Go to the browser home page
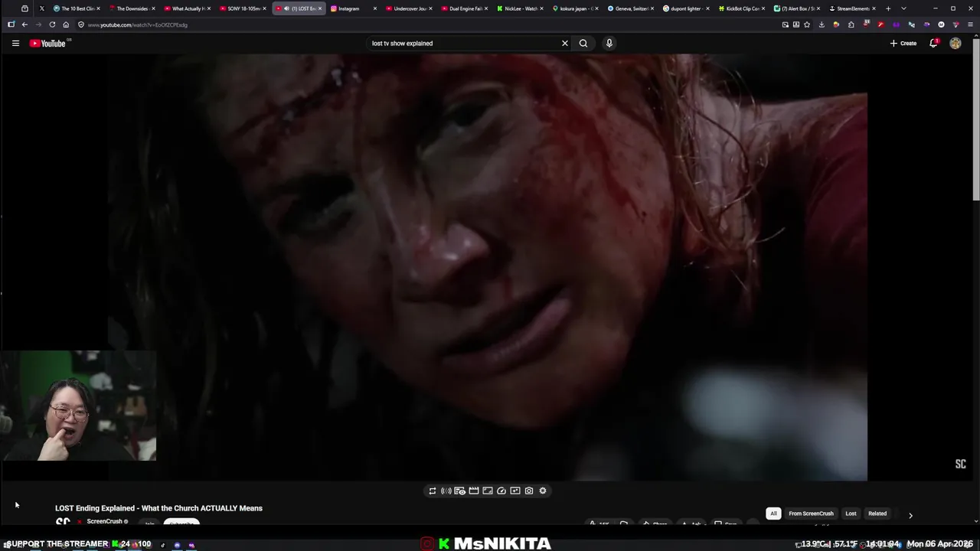Image resolution: width=980 pixels, height=551 pixels. click(x=66, y=24)
